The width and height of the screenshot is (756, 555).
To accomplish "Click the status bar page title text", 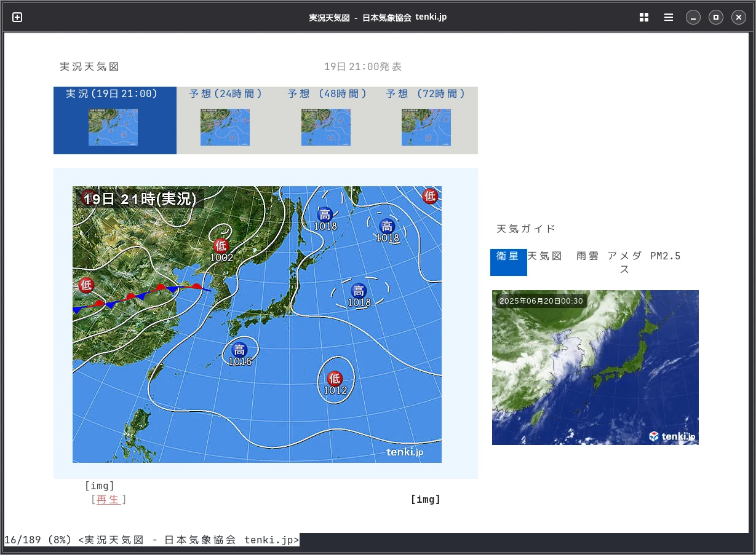I will tap(189, 540).
